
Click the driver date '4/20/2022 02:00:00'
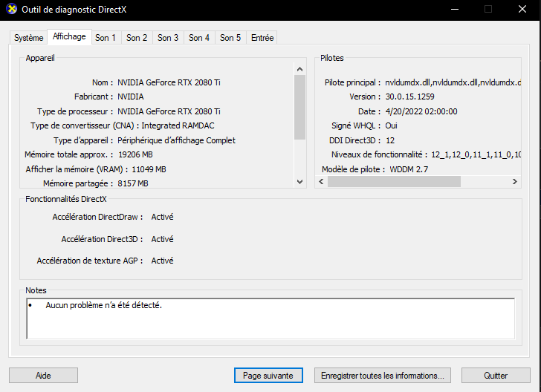[421, 111]
